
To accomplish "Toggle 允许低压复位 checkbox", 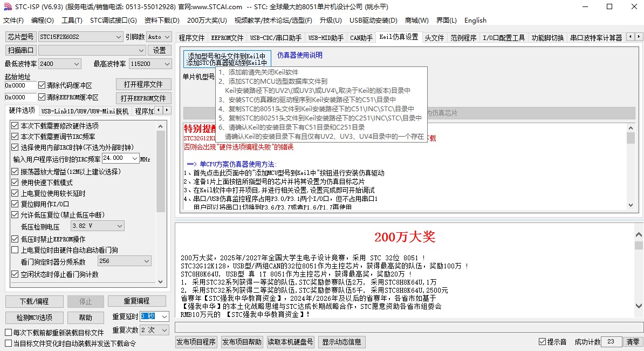I will pos(15,214).
